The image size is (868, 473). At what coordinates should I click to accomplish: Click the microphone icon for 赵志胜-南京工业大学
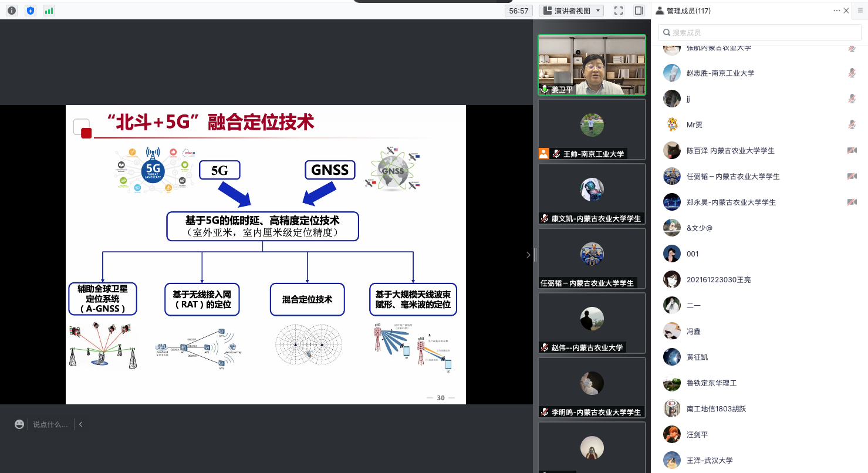point(852,73)
